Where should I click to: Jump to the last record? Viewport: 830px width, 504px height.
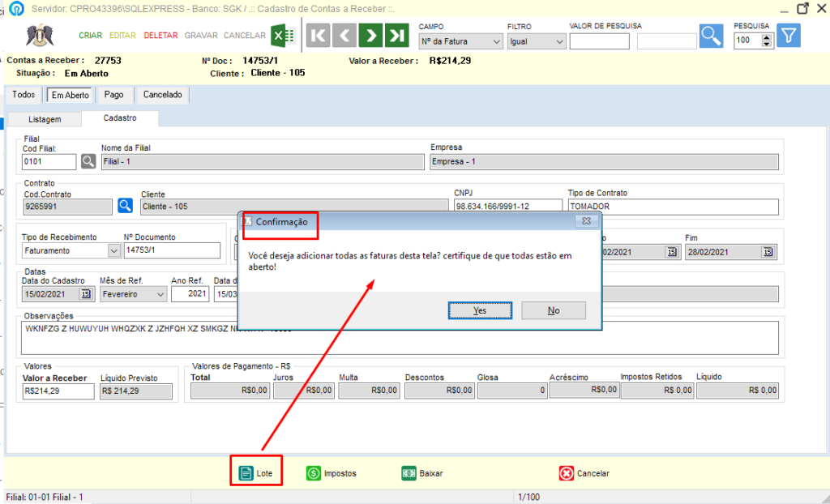pos(396,36)
